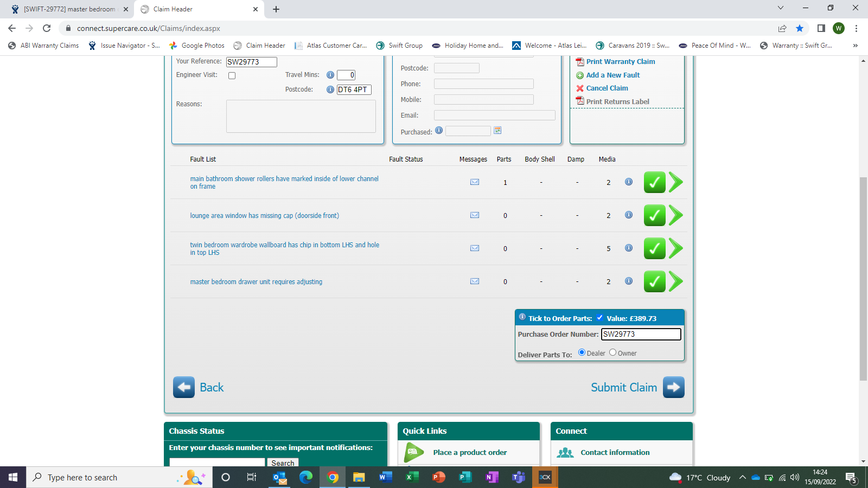Click green tick for master bedroom drawer fault
The image size is (868, 488).
pos(655,281)
